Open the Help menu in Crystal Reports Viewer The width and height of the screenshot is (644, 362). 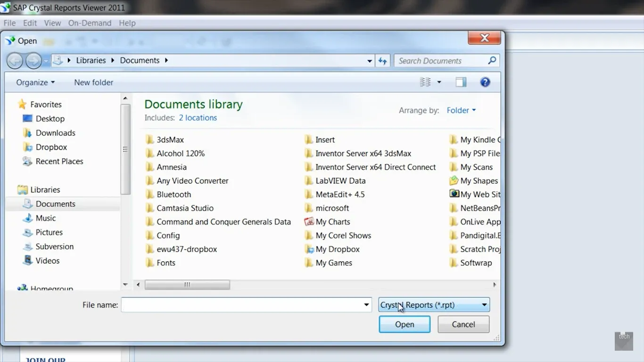[127, 23]
